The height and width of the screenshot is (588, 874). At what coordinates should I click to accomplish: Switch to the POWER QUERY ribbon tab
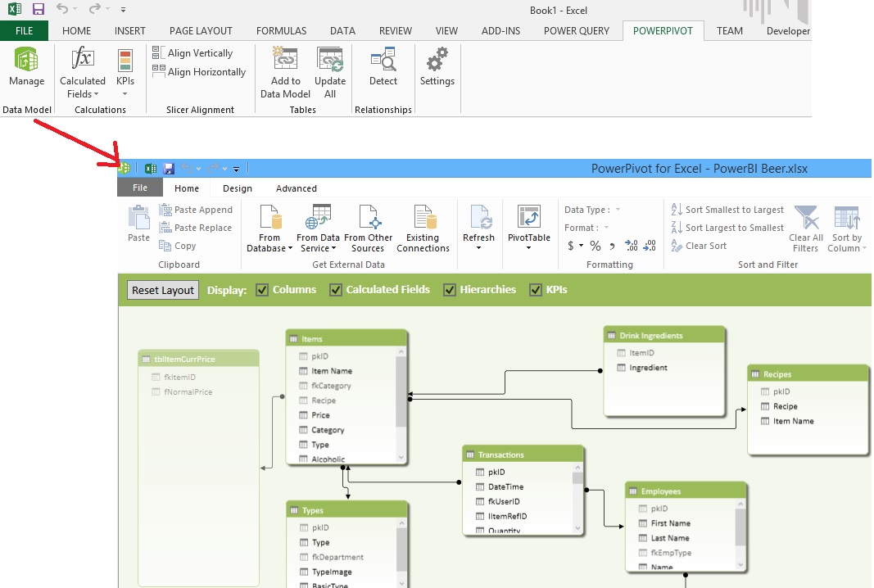point(577,31)
